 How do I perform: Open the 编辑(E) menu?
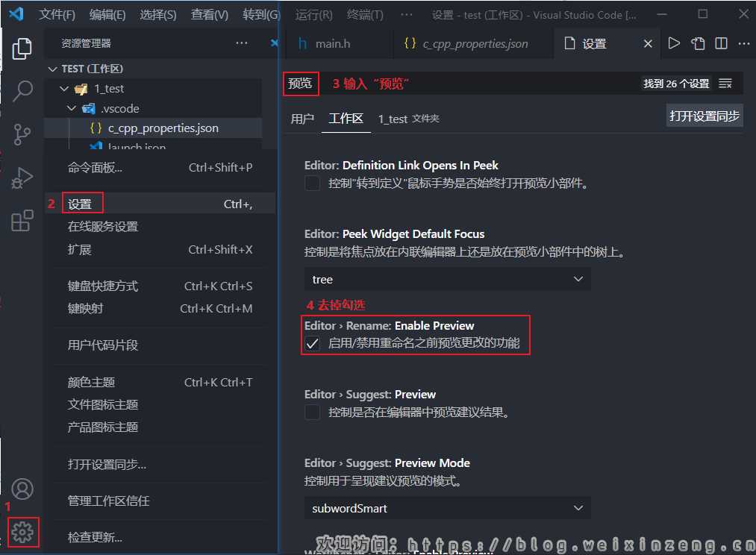pyautogui.click(x=107, y=14)
